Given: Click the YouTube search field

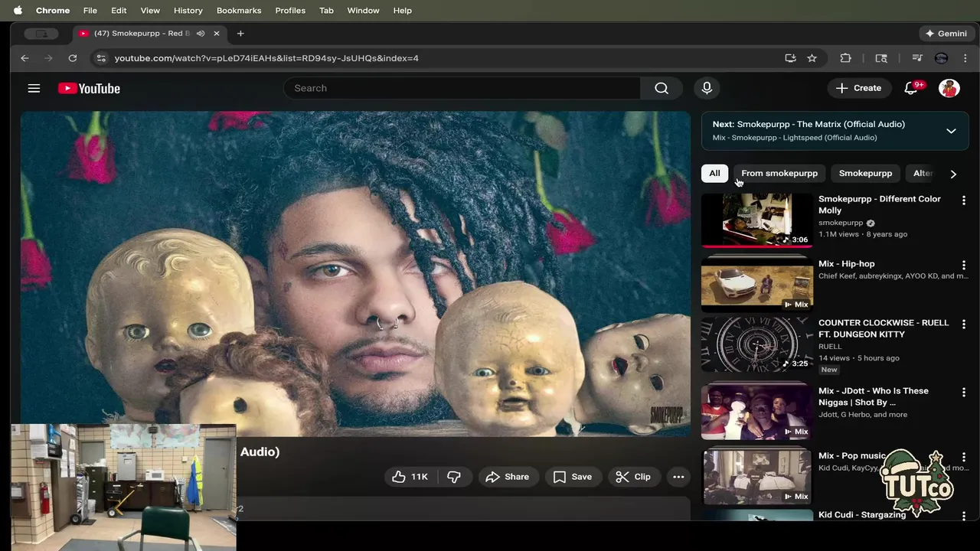Looking at the screenshot, I should pos(462,88).
